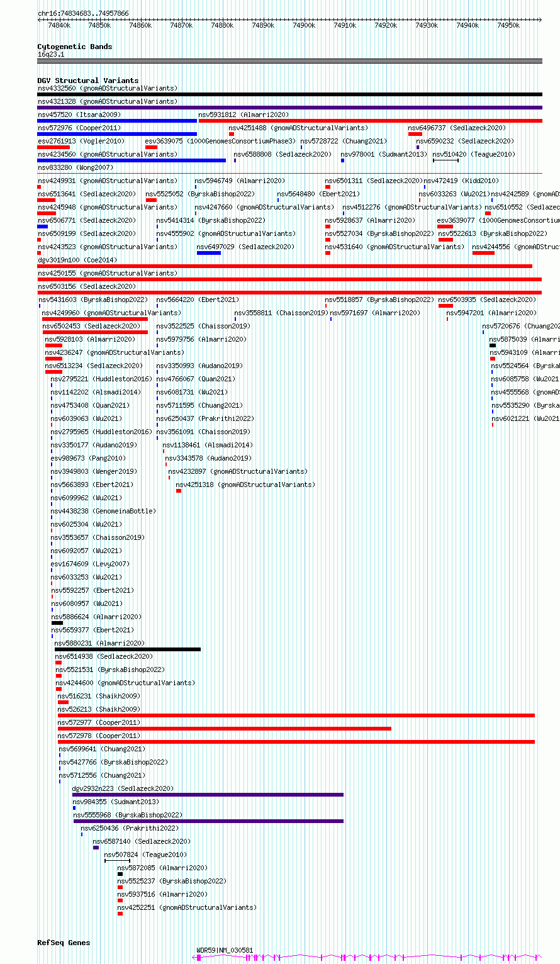Open nsv5525052 (ByrskaBishop2022) label
Image resolution: width=560 pixels, height=964 pixels.
click(x=200, y=194)
